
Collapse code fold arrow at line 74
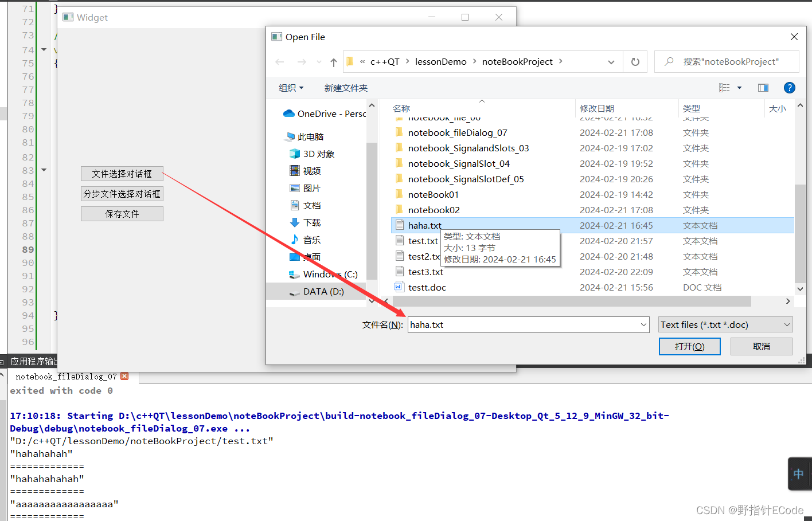coord(44,49)
